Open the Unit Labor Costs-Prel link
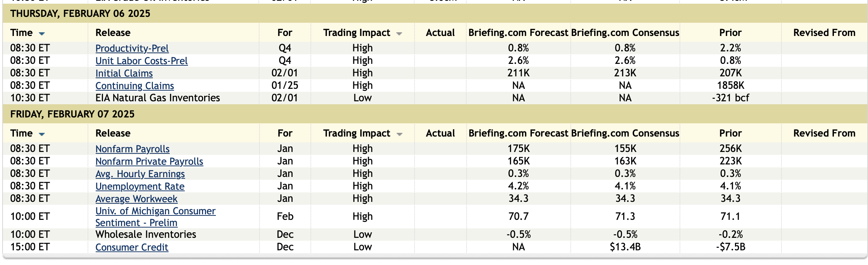The width and height of the screenshot is (868, 265). [141, 61]
